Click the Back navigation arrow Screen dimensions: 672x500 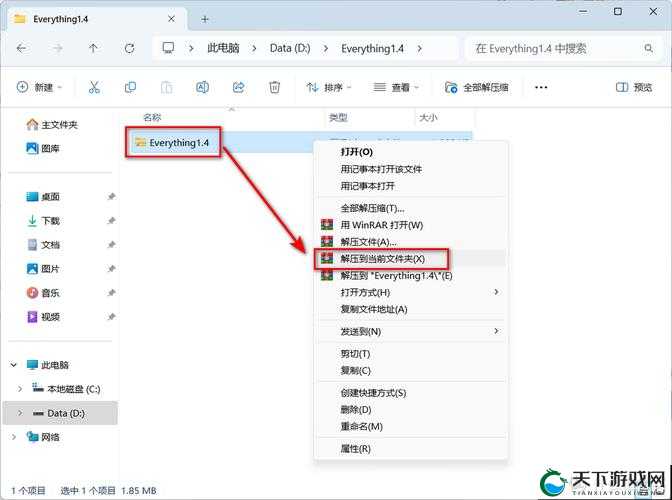(21, 48)
